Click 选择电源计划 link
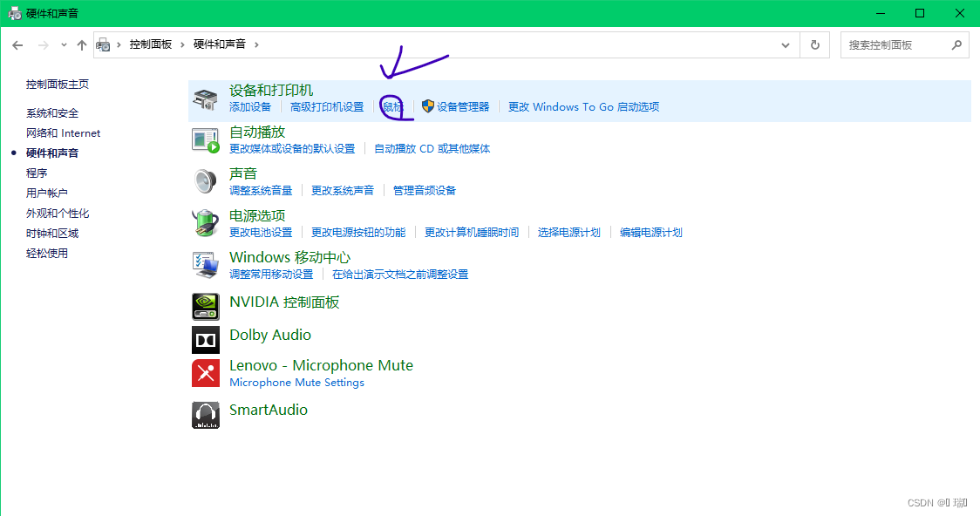 [x=569, y=233]
